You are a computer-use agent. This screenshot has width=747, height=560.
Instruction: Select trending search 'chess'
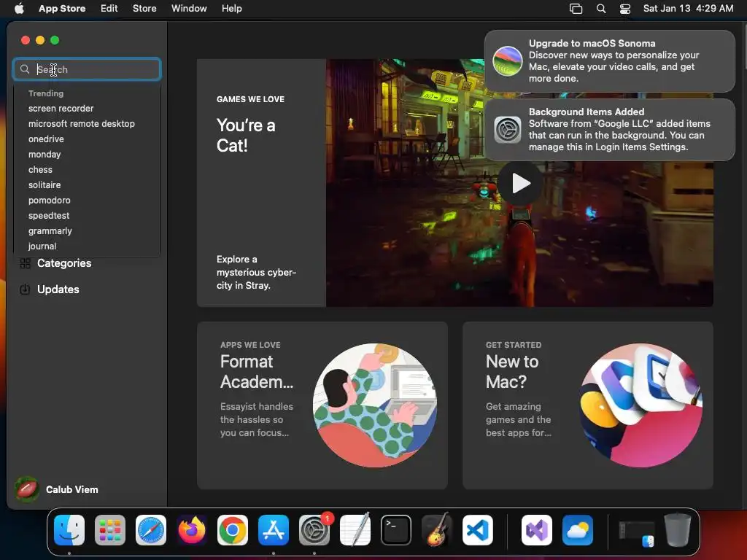(x=41, y=169)
